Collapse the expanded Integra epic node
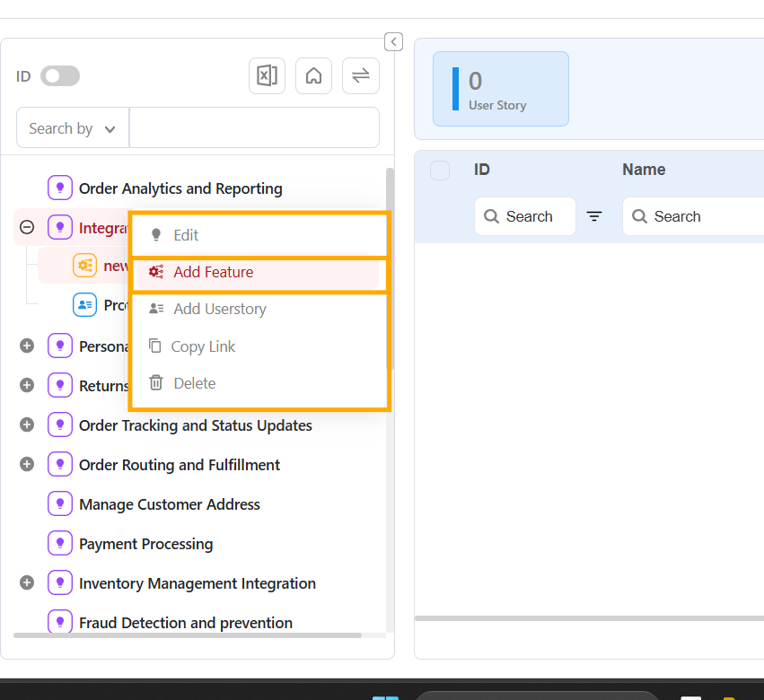764x700 pixels. coord(27,228)
